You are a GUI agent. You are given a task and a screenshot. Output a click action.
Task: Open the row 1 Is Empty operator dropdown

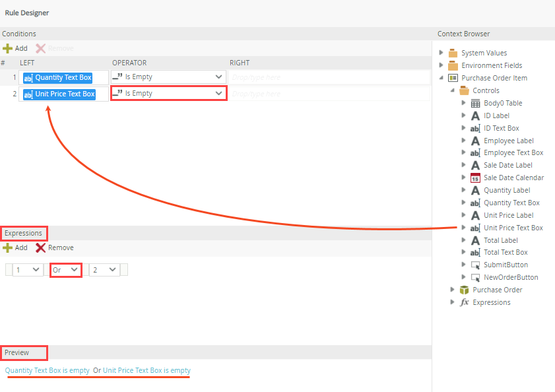pos(168,77)
